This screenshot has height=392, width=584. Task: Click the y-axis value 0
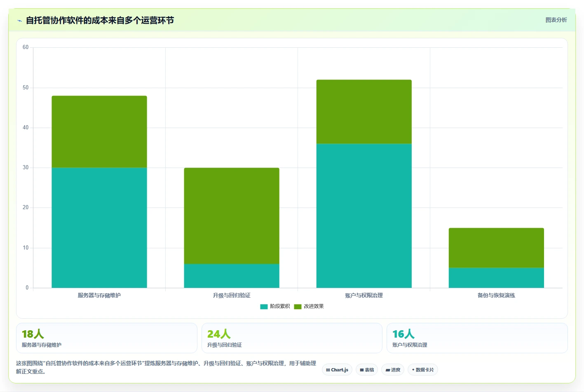27,288
